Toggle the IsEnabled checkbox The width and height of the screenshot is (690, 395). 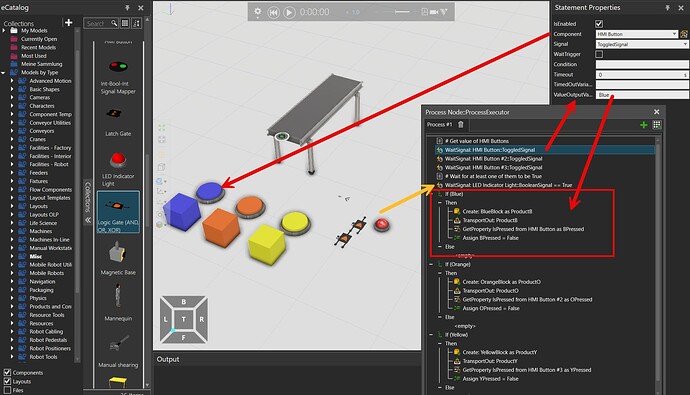(x=599, y=24)
